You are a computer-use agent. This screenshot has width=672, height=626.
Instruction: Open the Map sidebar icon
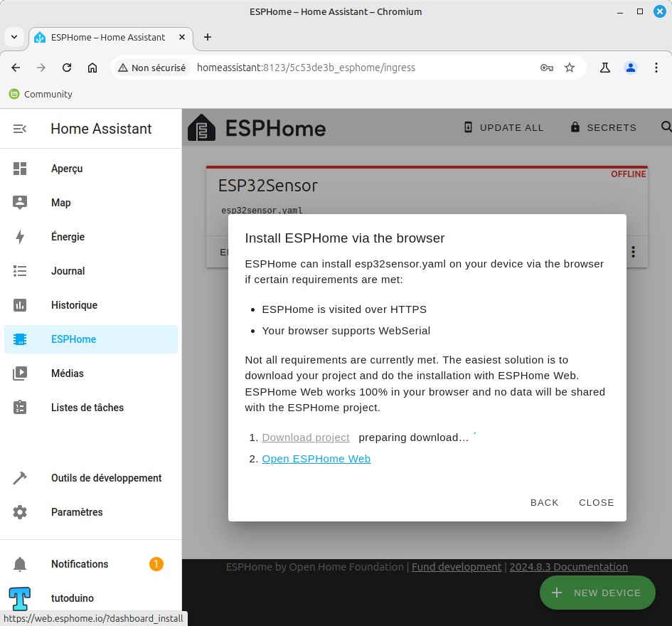point(20,202)
